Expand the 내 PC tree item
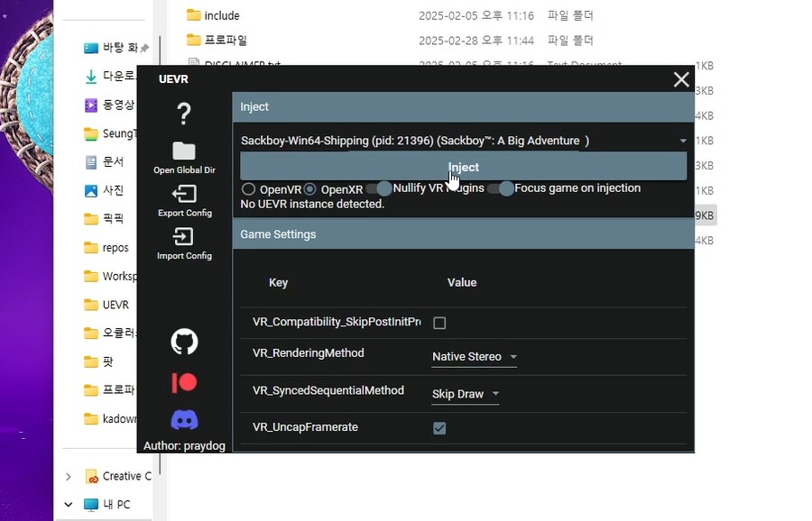 (68, 505)
